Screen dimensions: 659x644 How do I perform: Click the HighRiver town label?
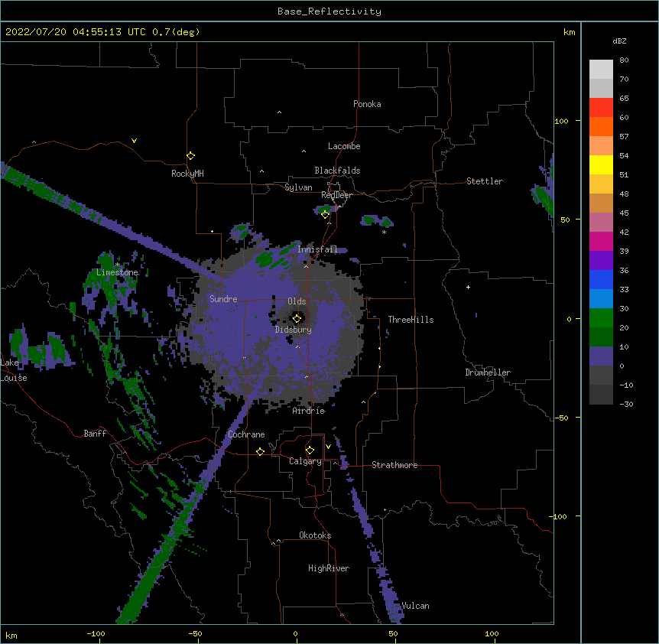329,568
